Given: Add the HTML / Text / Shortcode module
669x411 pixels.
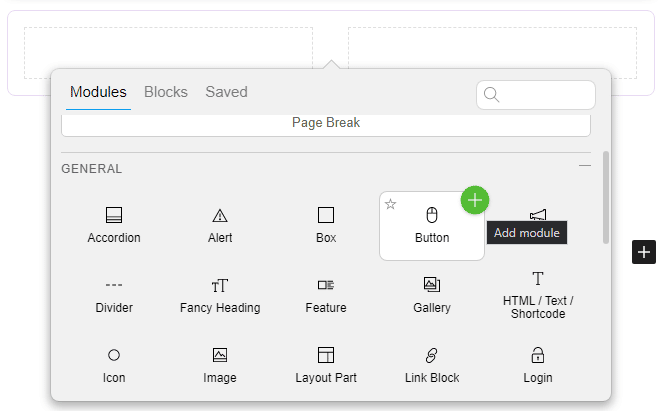Looking at the screenshot, I should [x=538, y=294].
